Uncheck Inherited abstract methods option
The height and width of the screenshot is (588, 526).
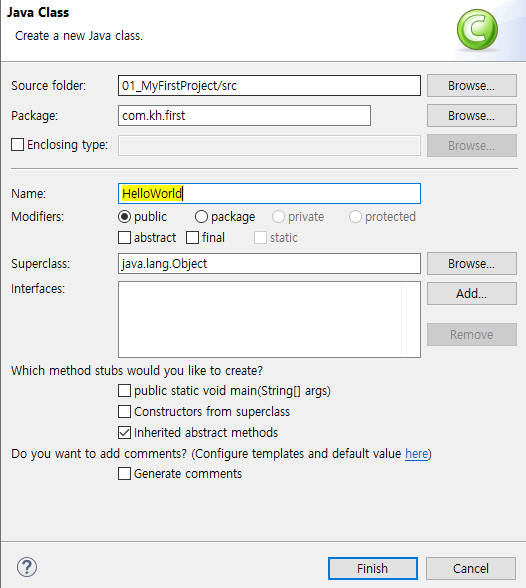[124, 432]
